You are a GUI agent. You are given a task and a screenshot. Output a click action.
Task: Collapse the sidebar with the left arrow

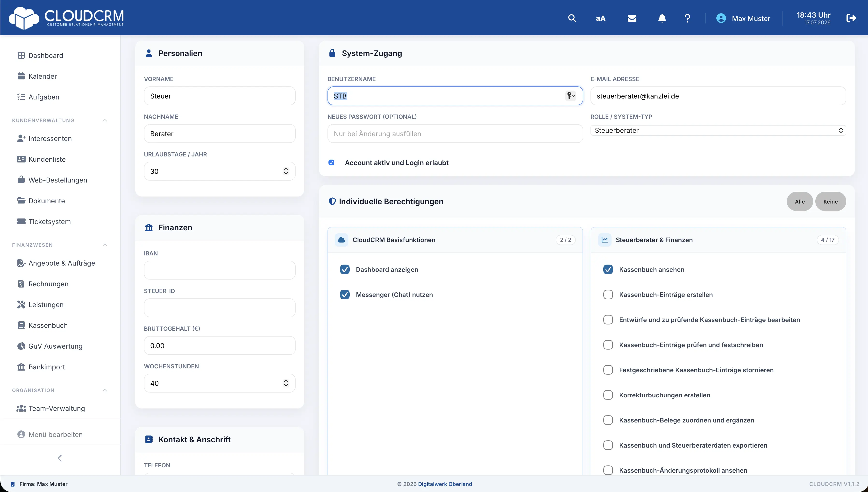pos(60,458)
